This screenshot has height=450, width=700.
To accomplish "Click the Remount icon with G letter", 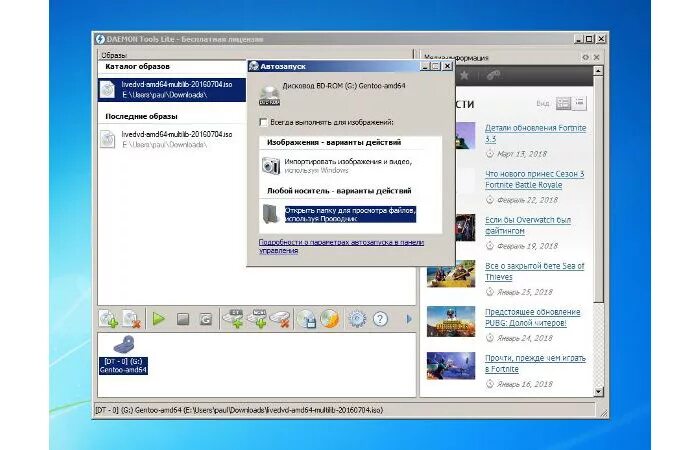I will click(206, 319).
